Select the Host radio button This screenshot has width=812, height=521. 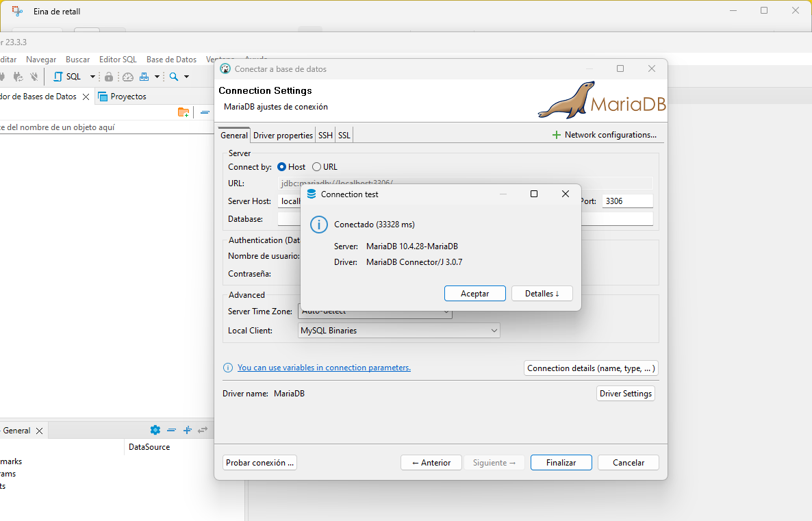tap(282, 167)
